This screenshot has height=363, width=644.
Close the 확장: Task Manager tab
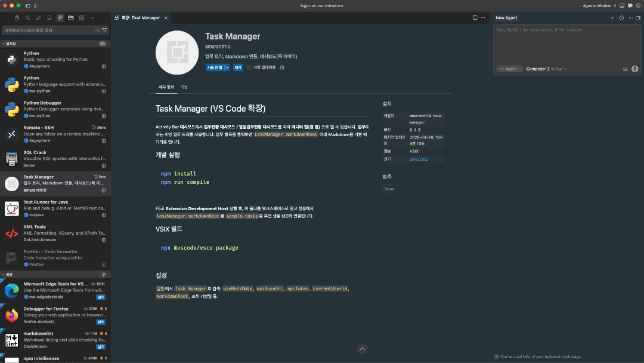point(166,18)
